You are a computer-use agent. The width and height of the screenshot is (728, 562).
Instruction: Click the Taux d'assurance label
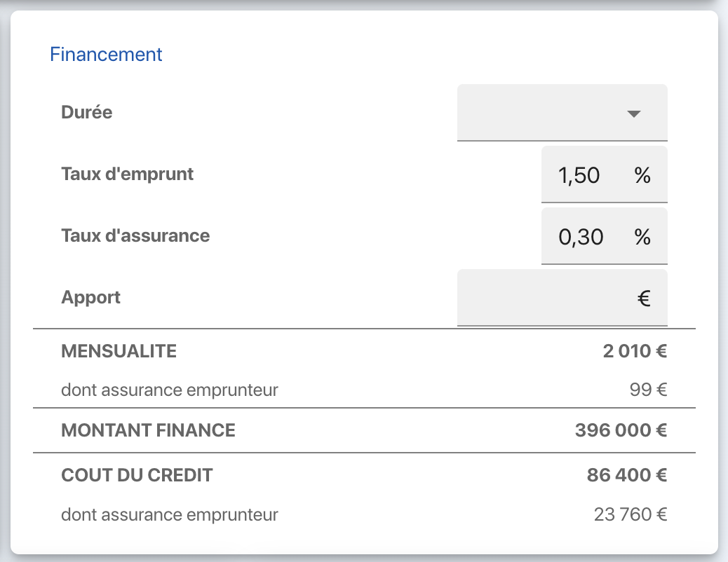135,235
